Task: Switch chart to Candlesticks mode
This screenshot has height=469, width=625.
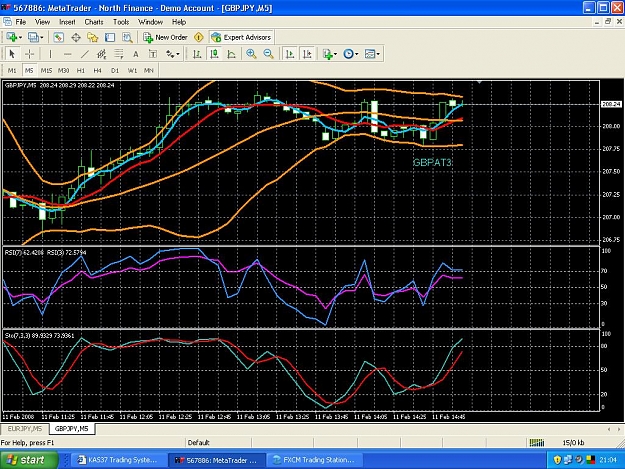Action: (x=214, y=54)
